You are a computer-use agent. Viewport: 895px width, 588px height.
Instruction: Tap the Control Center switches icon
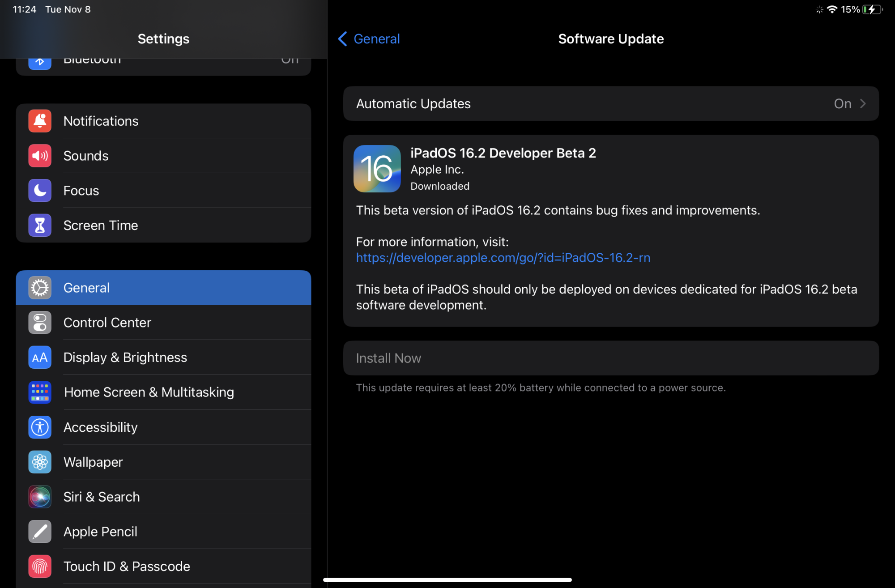[x=40, y=323]
